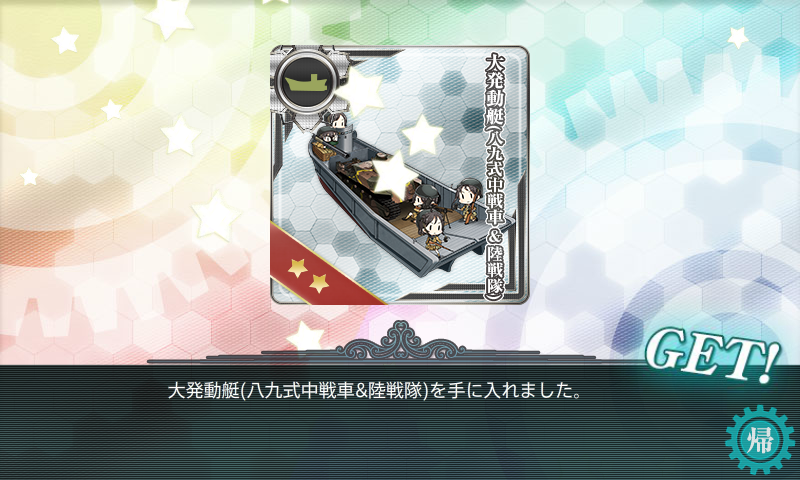Click the kneeling fairy with rifle at boat's bow
Screen dimensions: 800x480
pyautogui.click(x=432, y=230)
